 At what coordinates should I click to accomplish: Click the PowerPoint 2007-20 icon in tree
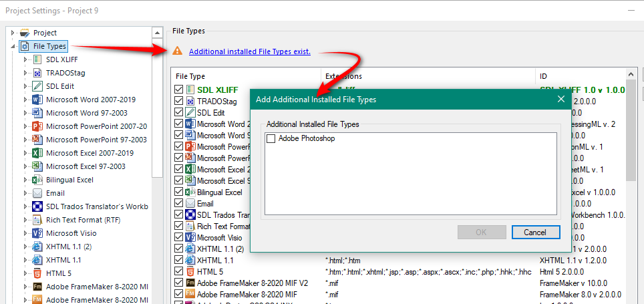point(37,126)
